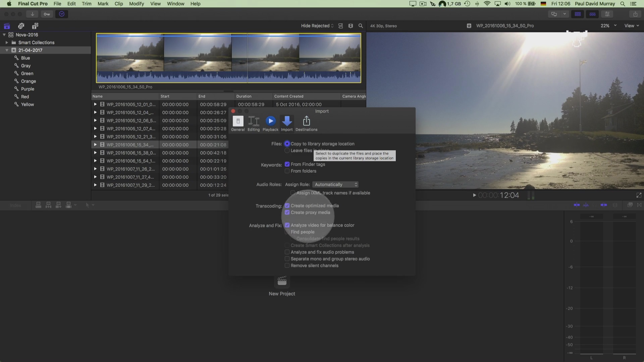Expand the Smart Collections folder
The image size is (644, 362).
click(x=7, y=43)
